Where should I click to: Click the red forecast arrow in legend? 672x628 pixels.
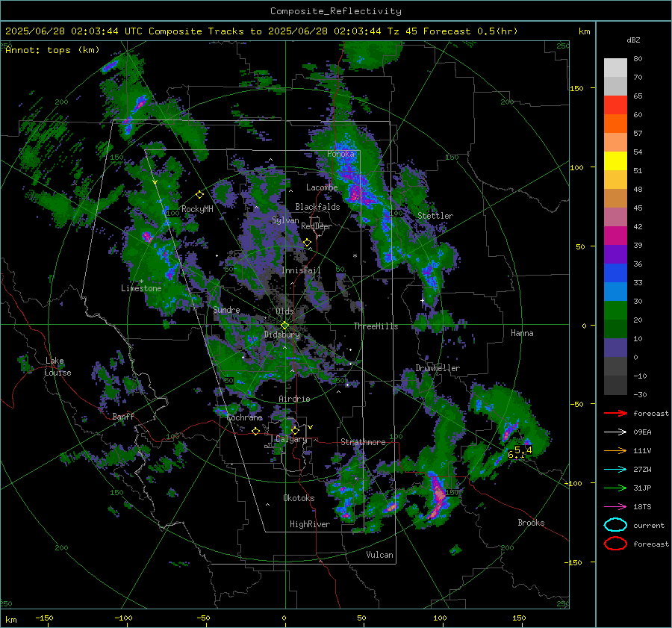click(615, 413)
